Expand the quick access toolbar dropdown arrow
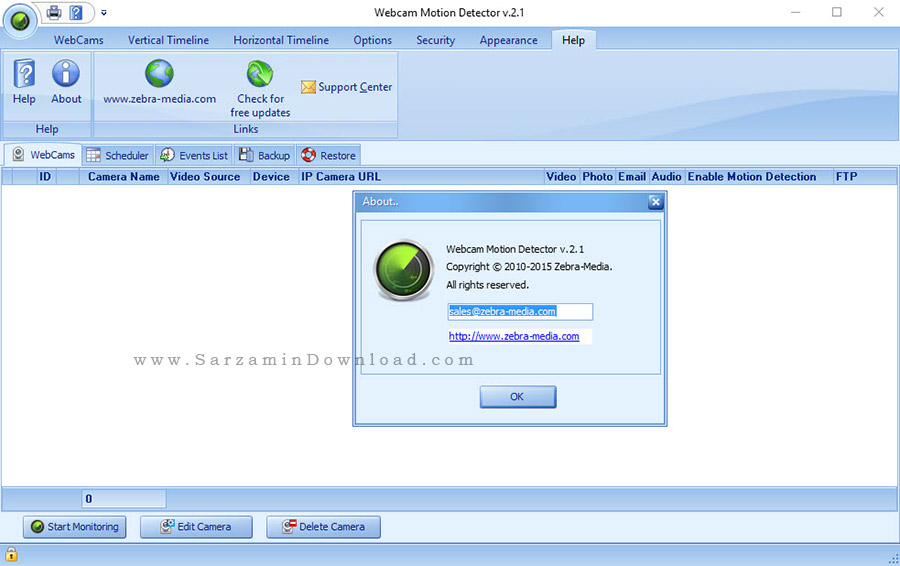This screenshot has width=900, height=566. pyautogui.click(x=104, y=12)
